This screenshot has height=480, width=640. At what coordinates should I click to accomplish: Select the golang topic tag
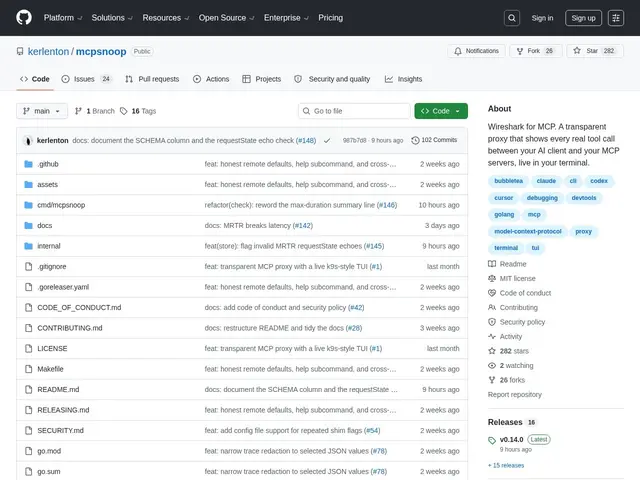click(x=504, y=214)
